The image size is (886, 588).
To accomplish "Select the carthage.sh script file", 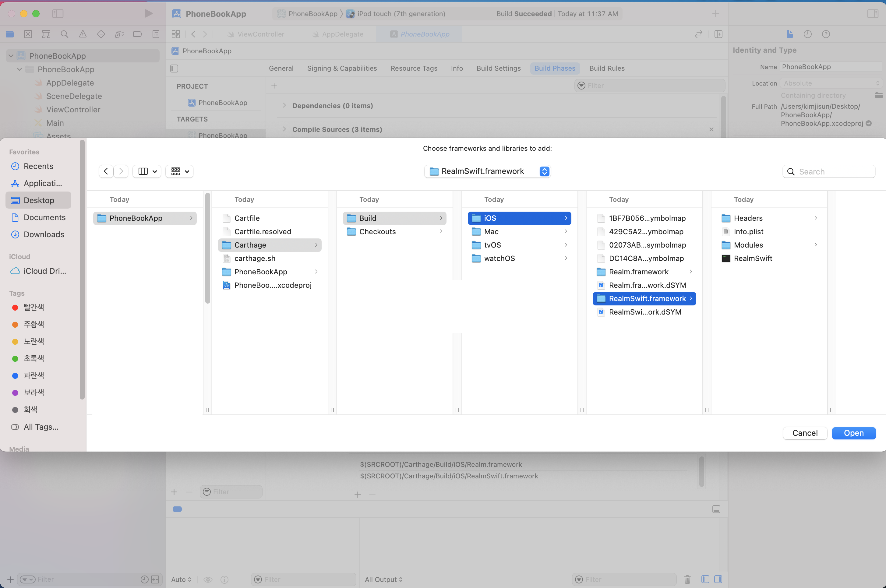I will (x=270, y=259).
